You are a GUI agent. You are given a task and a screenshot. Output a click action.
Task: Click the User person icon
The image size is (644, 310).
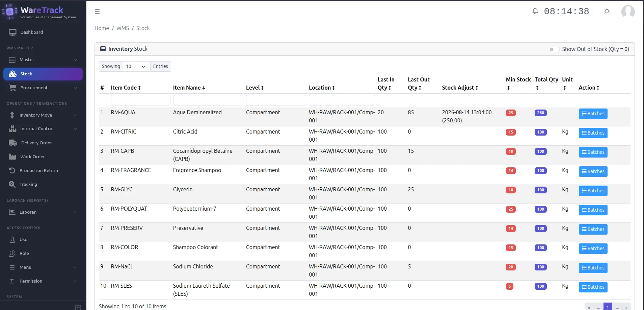[12, 240]
